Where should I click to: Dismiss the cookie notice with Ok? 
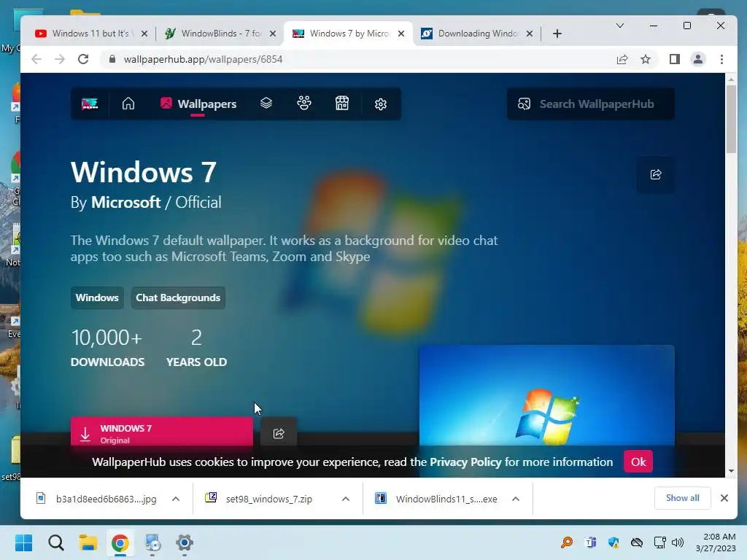coord(638,462)
